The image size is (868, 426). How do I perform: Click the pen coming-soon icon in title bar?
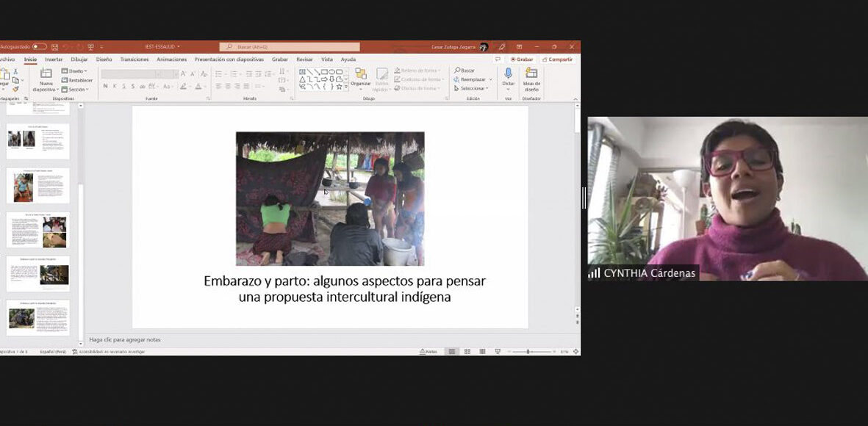click(502, 47)
